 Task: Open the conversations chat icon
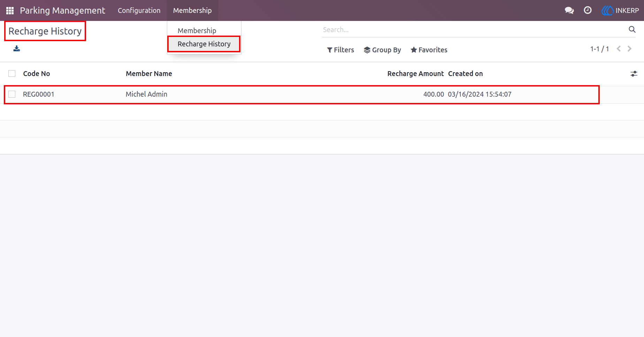tap(569, 10)
